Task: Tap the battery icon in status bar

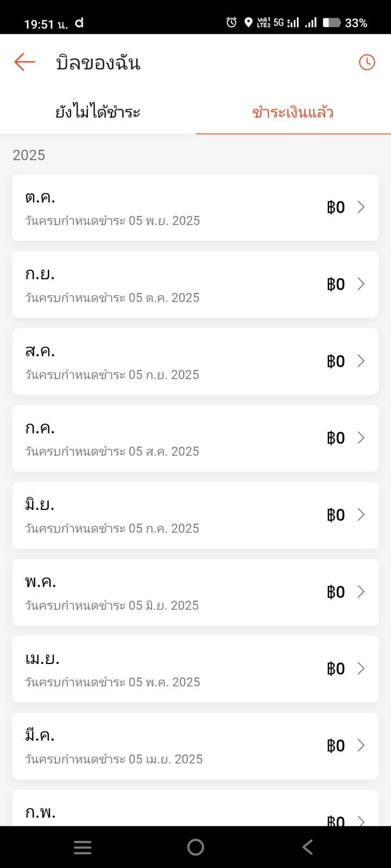Action: pyautogui.click(x=331, y=22)
